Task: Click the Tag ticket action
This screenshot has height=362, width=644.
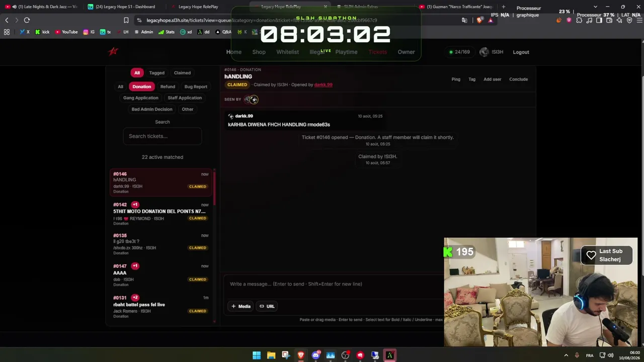Action: [x=472, y=79]
